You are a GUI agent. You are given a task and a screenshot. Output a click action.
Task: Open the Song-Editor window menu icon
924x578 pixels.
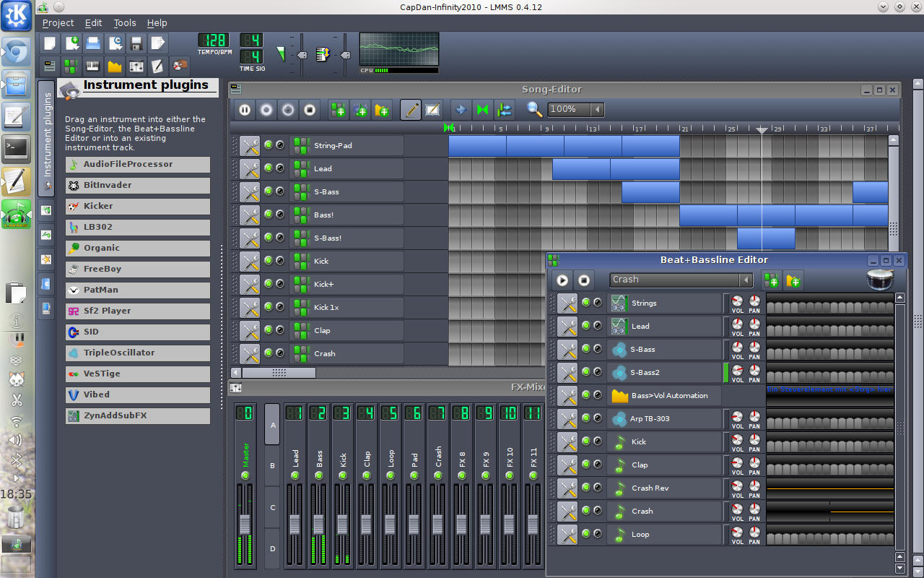pos(236,90)
